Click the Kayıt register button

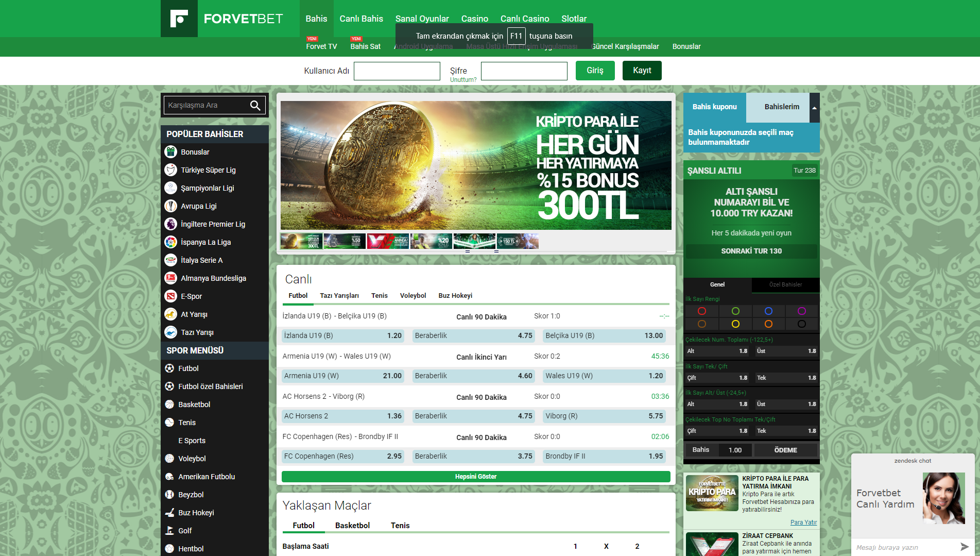[x=642, y=71]
